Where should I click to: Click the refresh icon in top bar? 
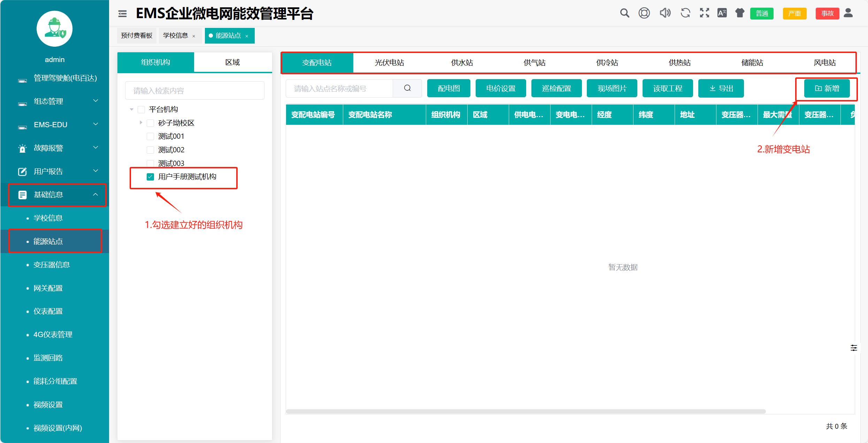[685, 13]
